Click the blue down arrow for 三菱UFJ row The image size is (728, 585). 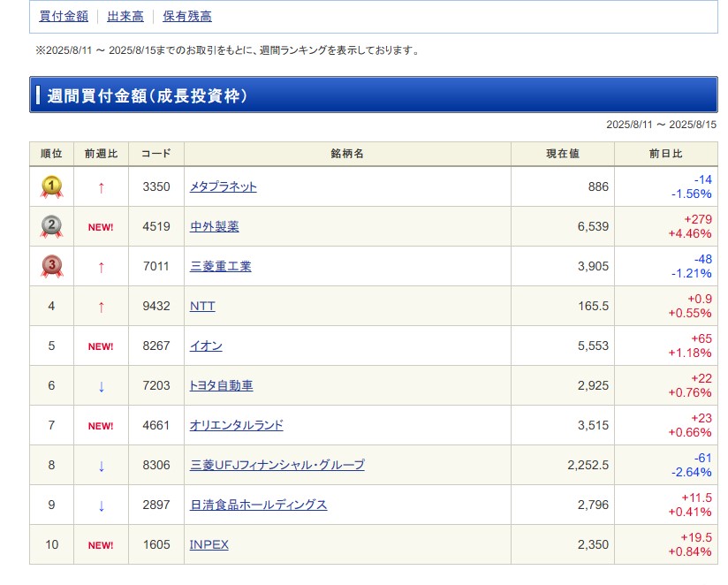point(102,466)
